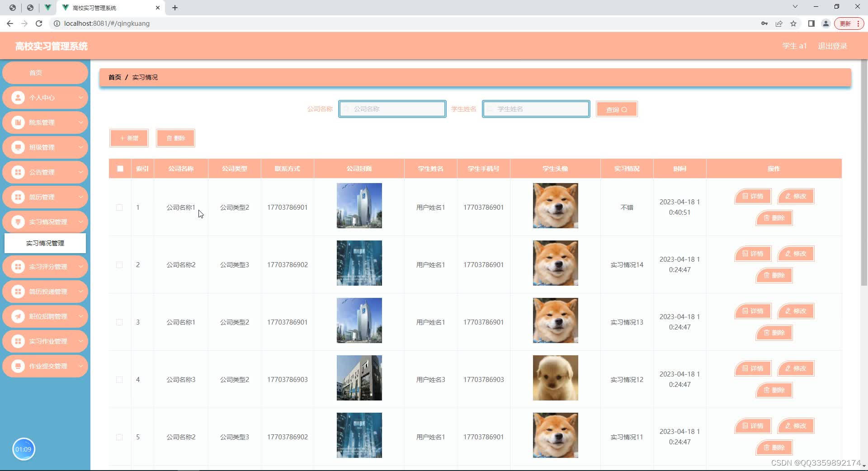This screenshot has width=868, height=471.
Task: Click the 删除 batch delete button above table
Action: (x=175, y=138)
